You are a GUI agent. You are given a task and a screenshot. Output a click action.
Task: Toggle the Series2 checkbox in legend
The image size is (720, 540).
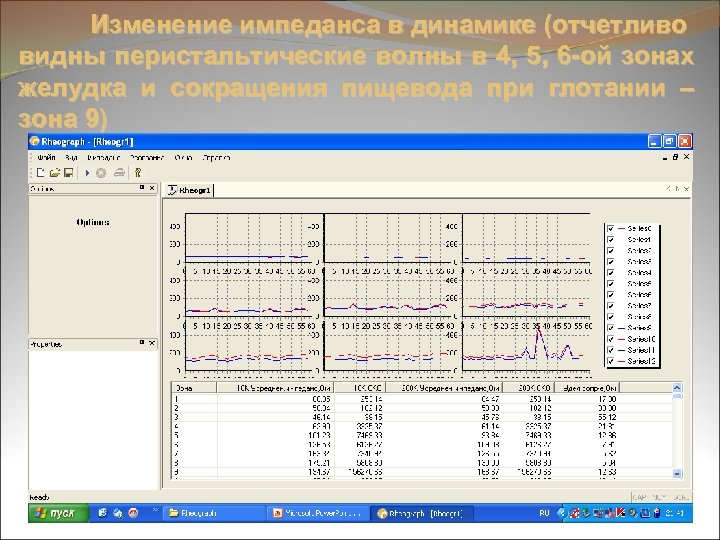pyautogui.click(x=611, y=250)
